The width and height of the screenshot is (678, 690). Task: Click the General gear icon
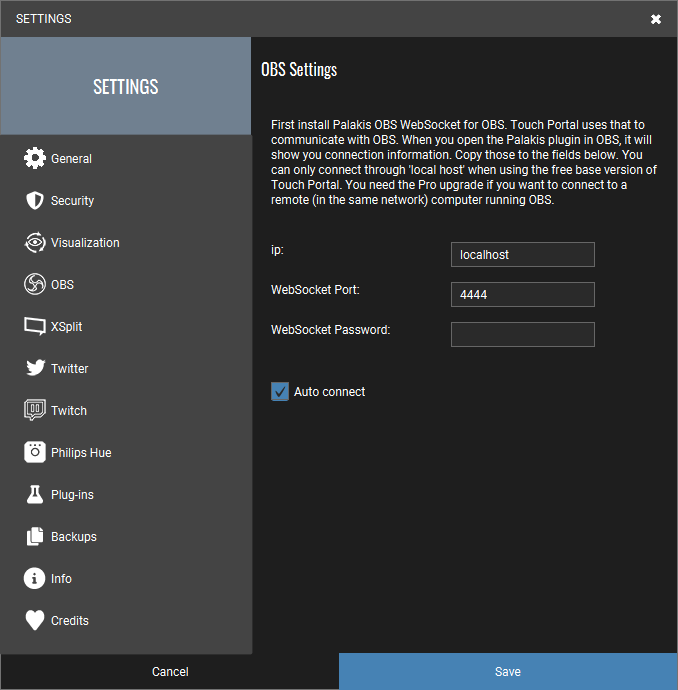pos(35,158)
